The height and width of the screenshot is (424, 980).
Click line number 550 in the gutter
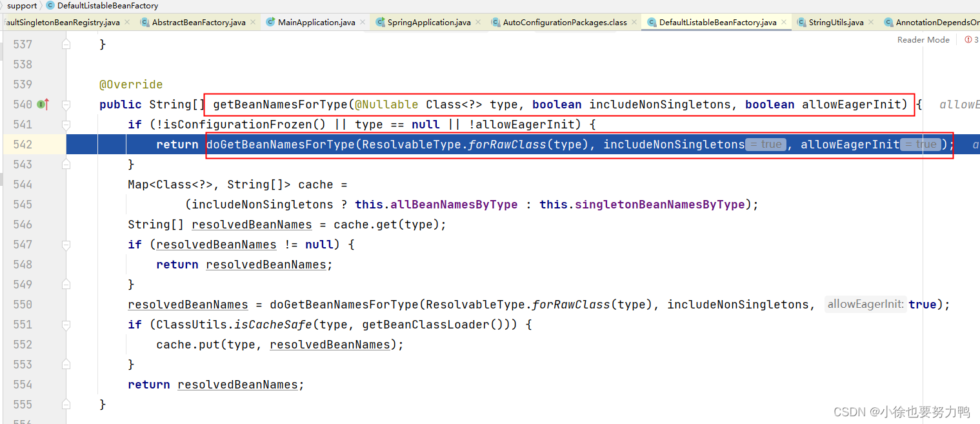point(23,305)
